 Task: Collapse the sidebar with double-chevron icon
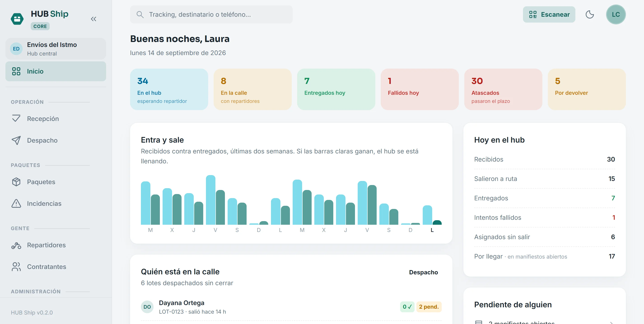pos(93,19)
